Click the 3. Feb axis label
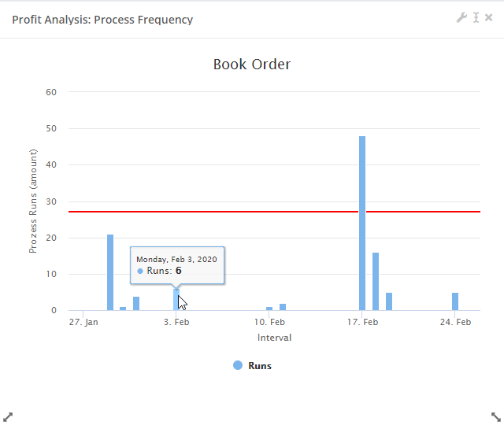The image size is (504, 425). [x=176, y=322]
